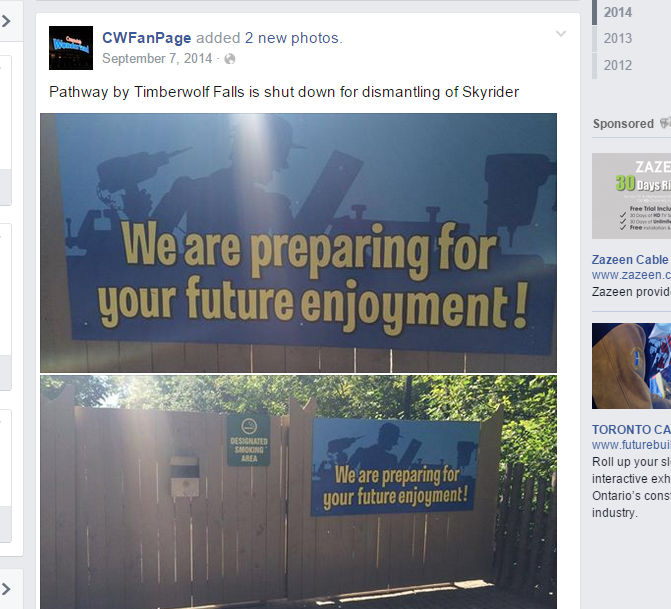Click the lower left sidebar arrow

(x=6, y=589)
